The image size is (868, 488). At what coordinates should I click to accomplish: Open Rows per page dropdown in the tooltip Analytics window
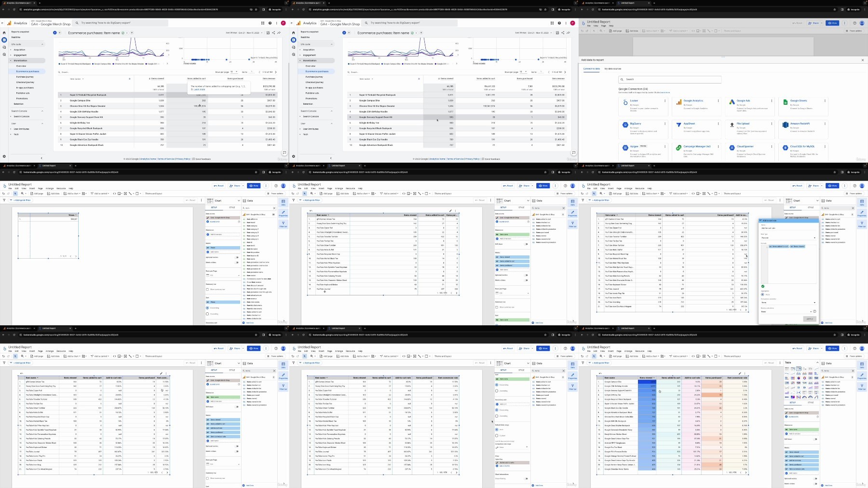coord(234,71)
